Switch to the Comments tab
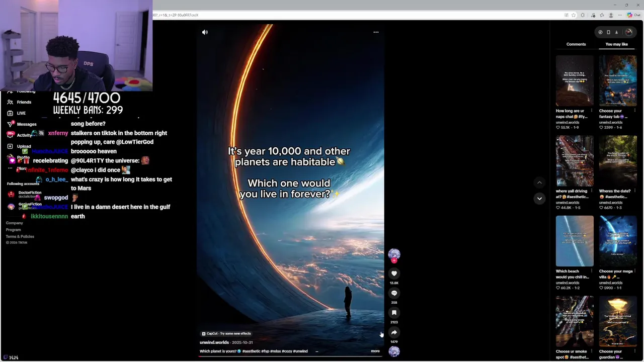 [576, 44]
